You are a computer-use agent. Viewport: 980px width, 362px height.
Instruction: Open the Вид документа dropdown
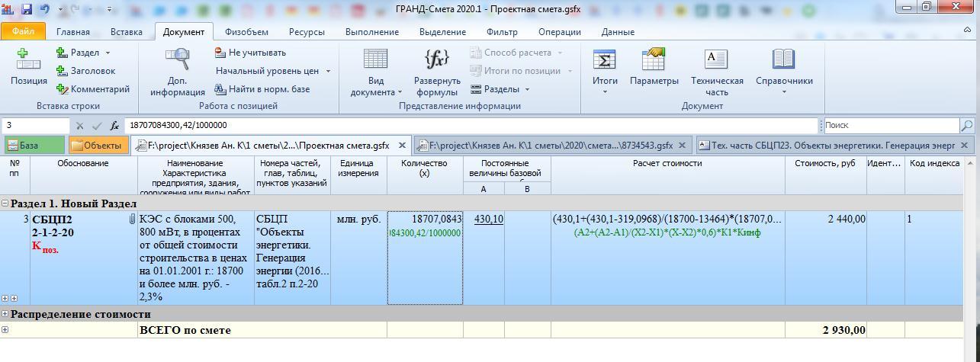[x=376, y=72]
